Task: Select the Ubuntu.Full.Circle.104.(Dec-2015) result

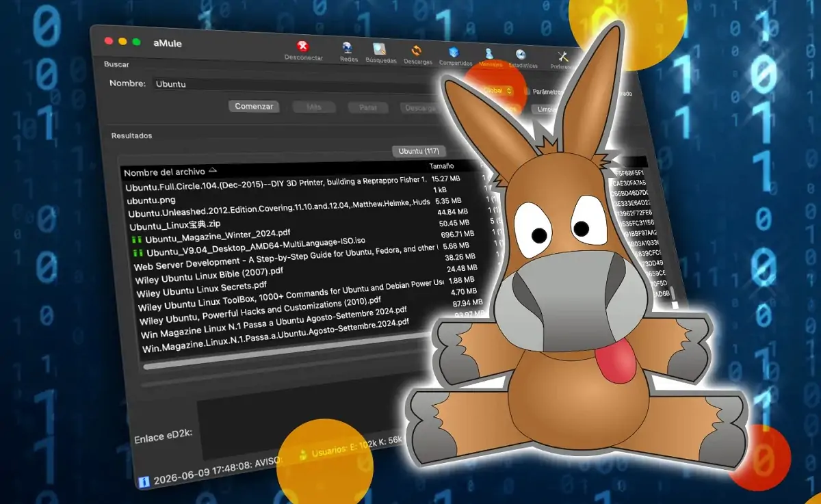Action: click(276, 183)
